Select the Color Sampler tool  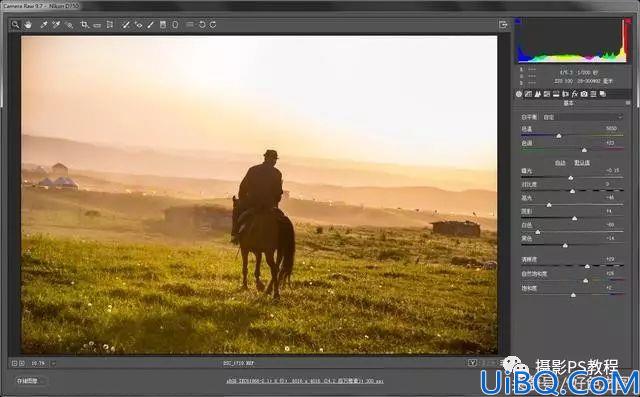(56, 24)
